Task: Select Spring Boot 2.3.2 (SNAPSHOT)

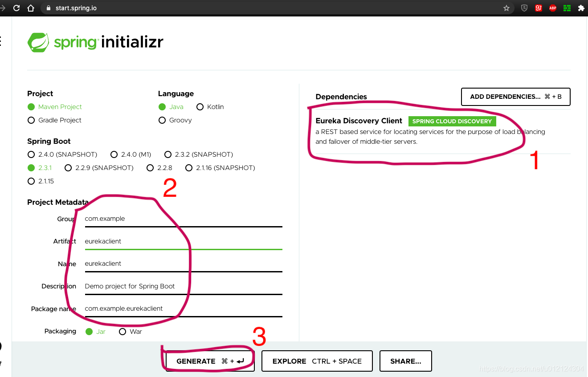Action: click(x=199, y=154)
